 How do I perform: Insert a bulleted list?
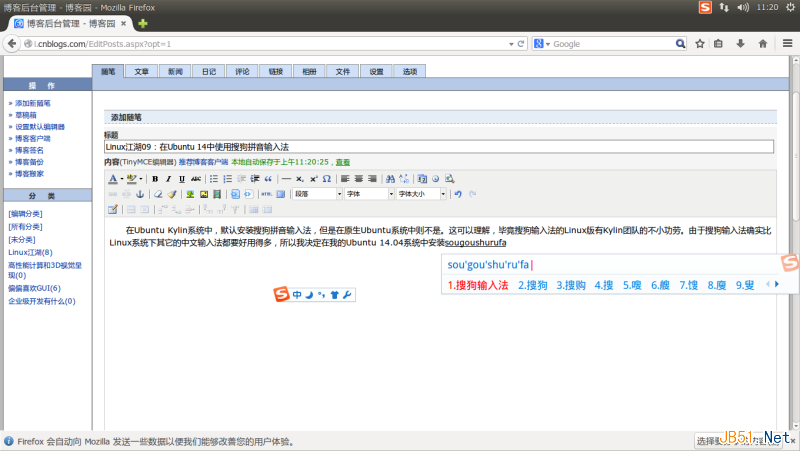214,179
